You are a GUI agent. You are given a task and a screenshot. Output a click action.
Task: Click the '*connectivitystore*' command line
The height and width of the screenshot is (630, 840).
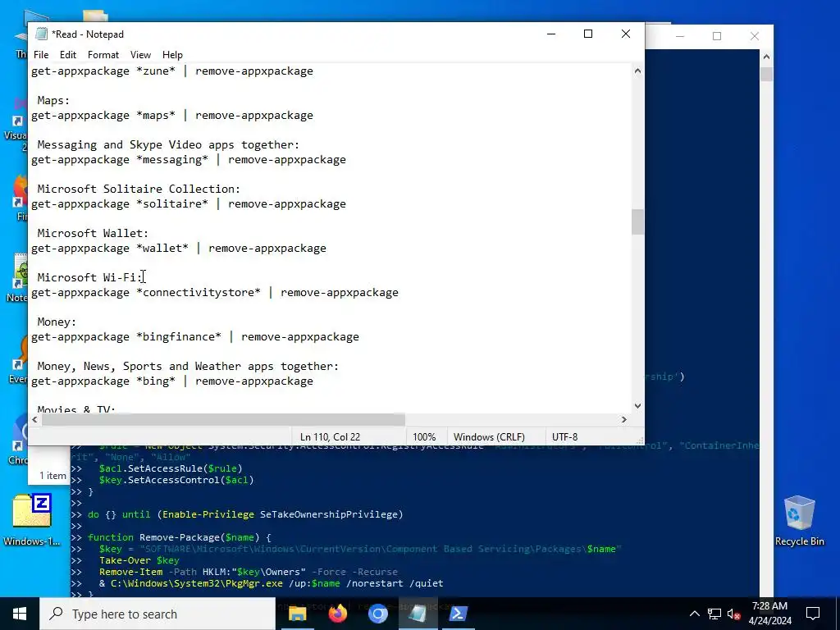coord(215,293)
